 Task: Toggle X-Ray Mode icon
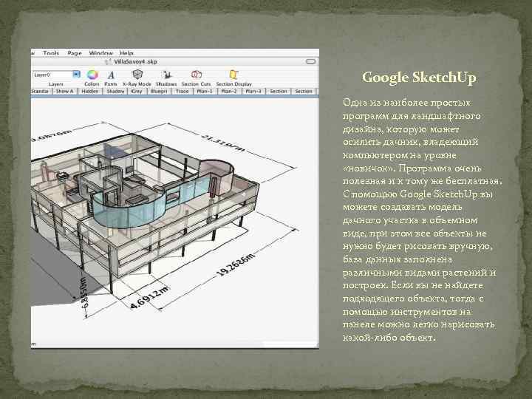(137, 75)
